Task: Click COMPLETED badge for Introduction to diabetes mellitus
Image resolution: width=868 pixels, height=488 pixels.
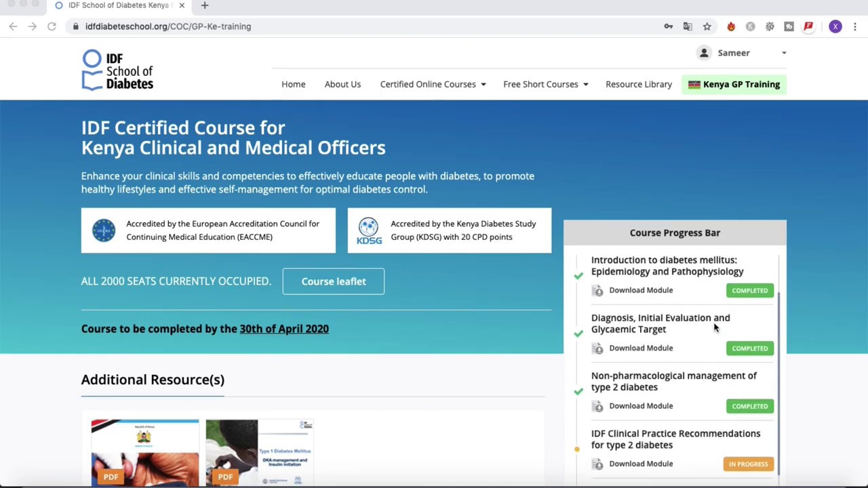Action: 750,290
